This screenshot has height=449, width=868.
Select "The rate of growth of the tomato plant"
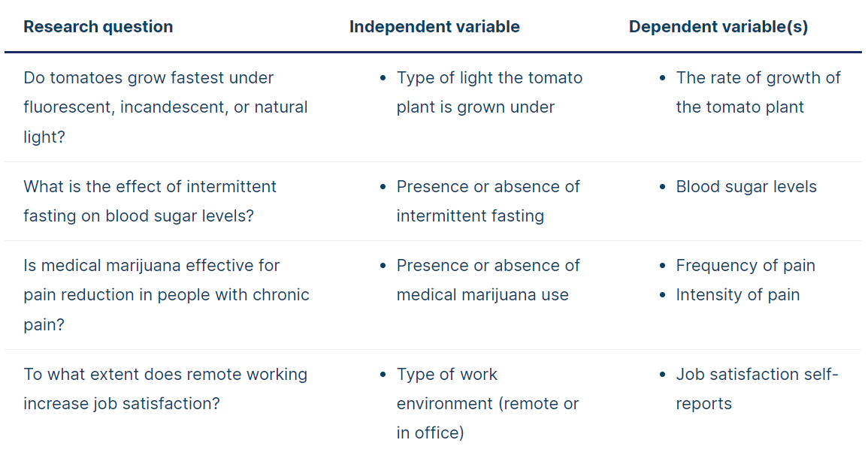[x=758, y=92]
